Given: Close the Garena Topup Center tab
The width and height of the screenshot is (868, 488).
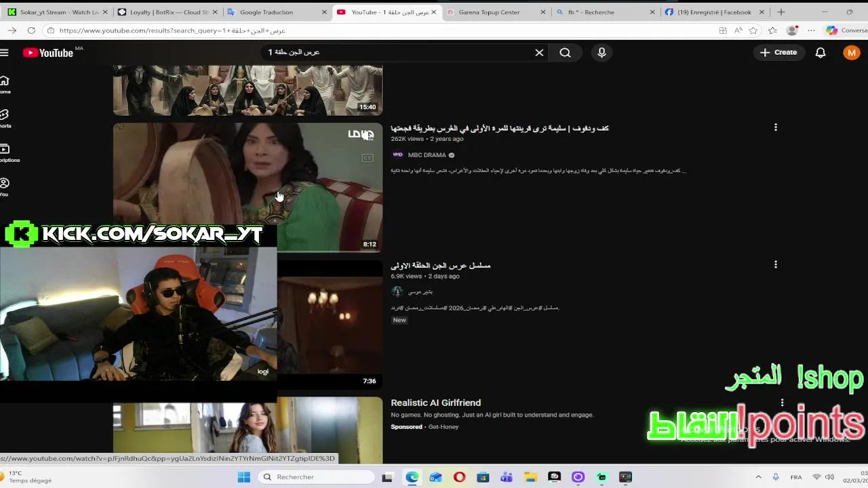Looking at the screenshot, I should pyautogui.click(x=543, y=12).
